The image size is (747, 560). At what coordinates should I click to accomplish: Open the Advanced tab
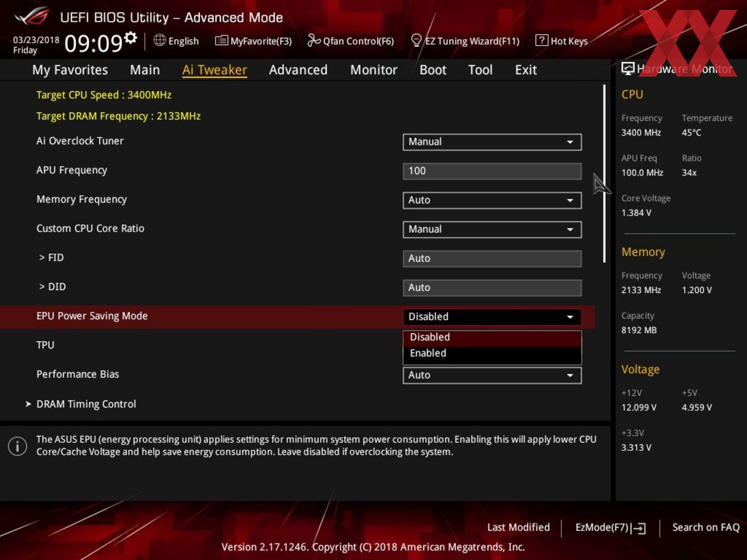298,70
